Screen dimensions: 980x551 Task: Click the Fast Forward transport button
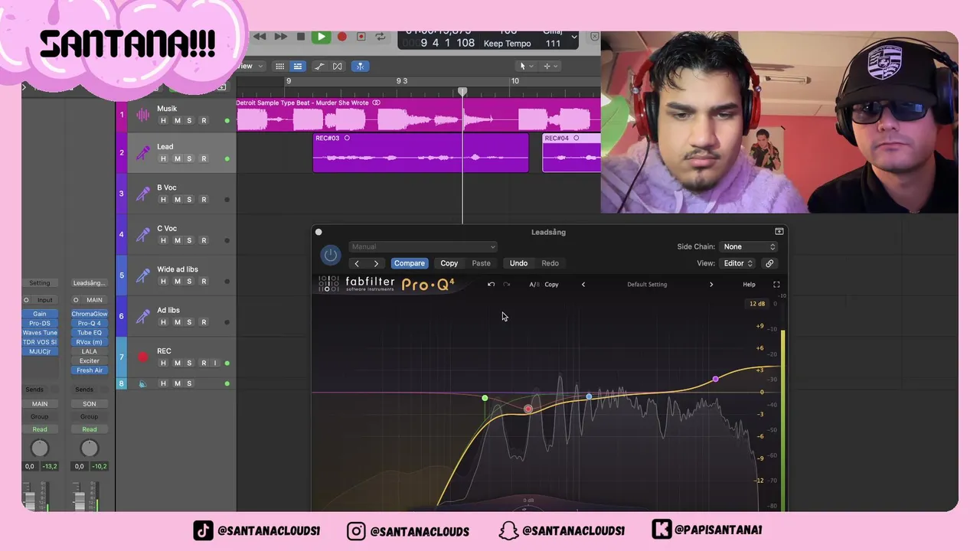(280, 37)
